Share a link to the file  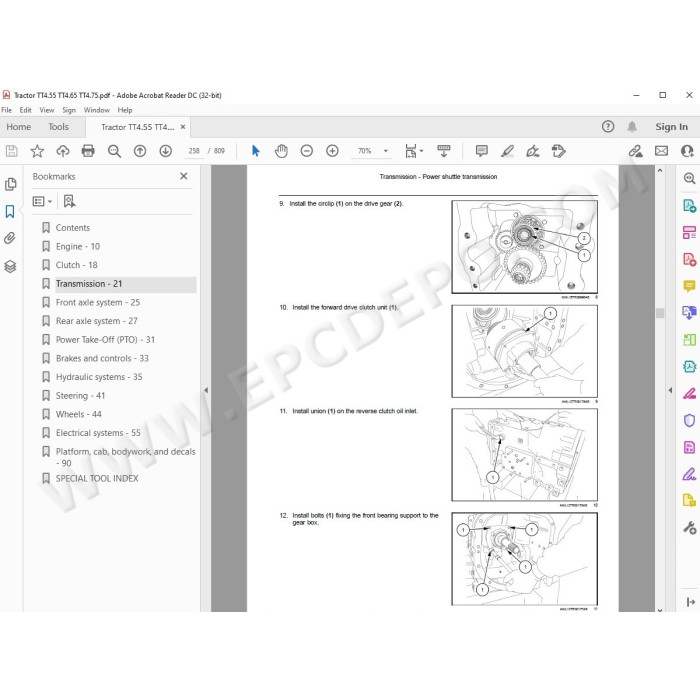(x=636, y=151)
